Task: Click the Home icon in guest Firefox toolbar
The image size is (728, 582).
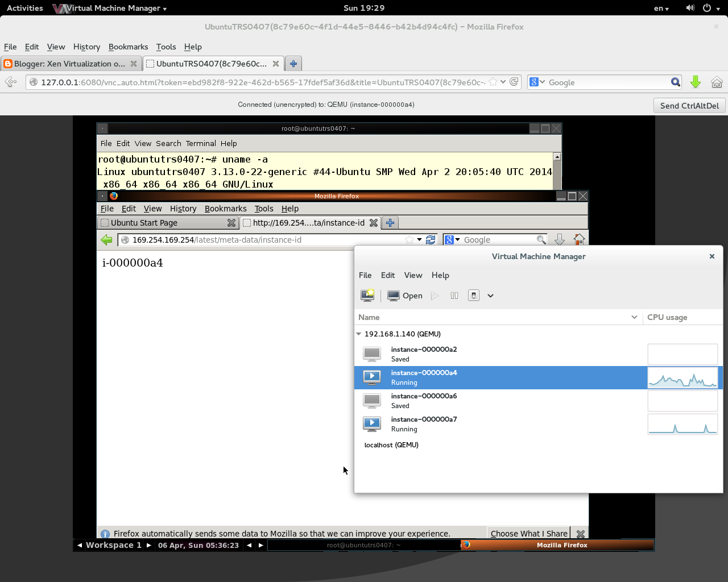Action: point(579,240)
